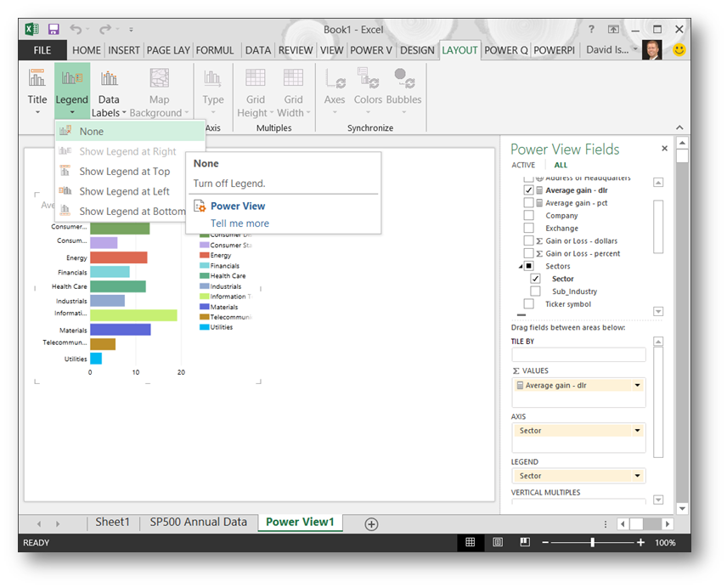Click the Tell me more link

[240, 223]
